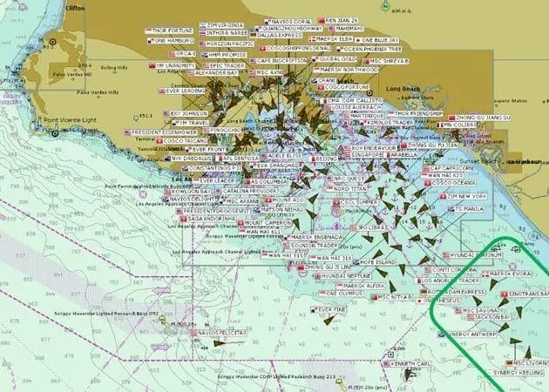The image size is (549, 392).
Task: Click the ship marker below EVER FINE label
Action: pos(329,320)
